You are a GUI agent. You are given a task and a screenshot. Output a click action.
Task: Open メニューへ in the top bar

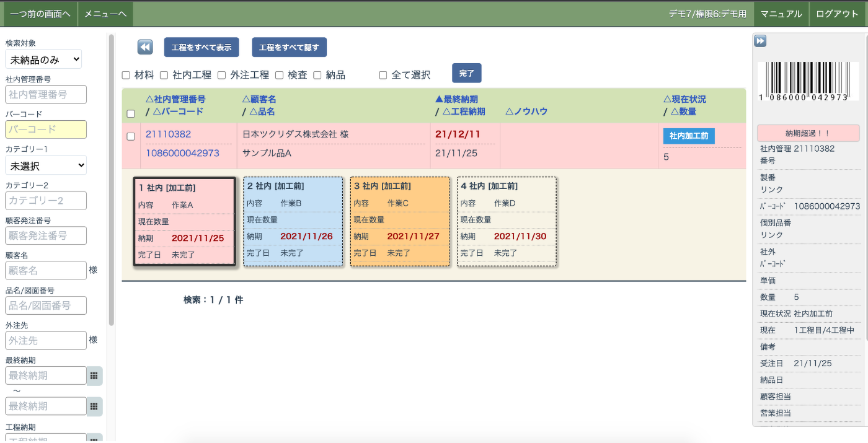pyautogui.click(x=105, y=14)
